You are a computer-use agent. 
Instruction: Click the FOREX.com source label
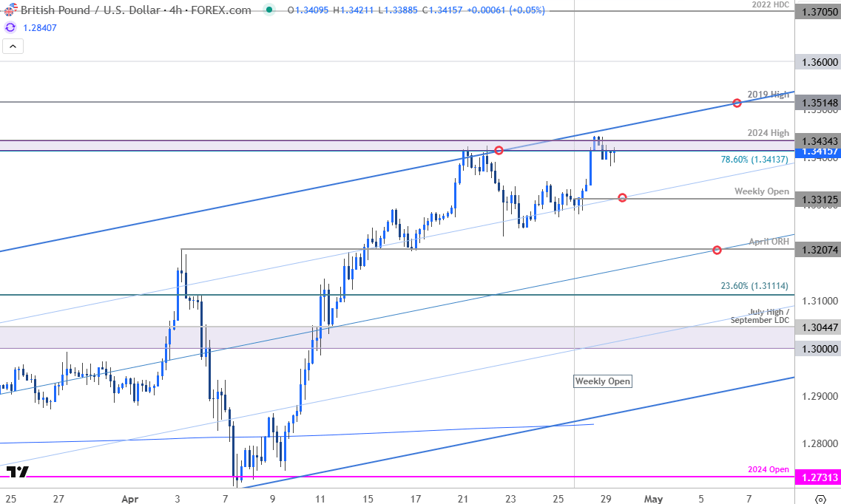[x=220, y=10]
